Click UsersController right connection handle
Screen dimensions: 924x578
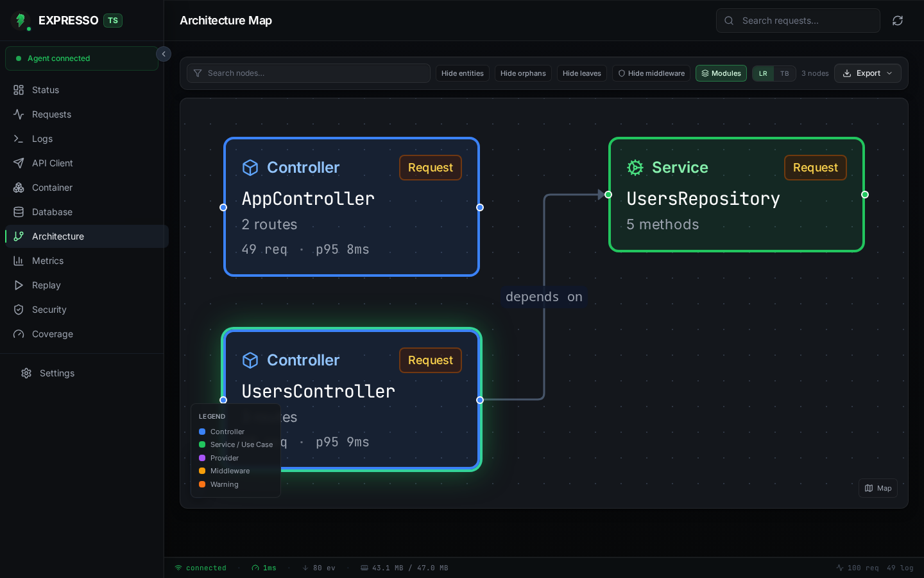480,400
